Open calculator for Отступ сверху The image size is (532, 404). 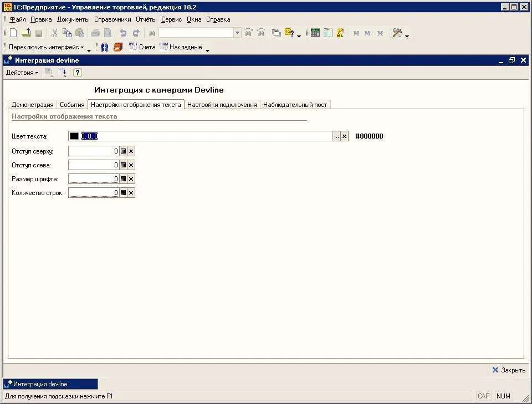tap(123, 151)
